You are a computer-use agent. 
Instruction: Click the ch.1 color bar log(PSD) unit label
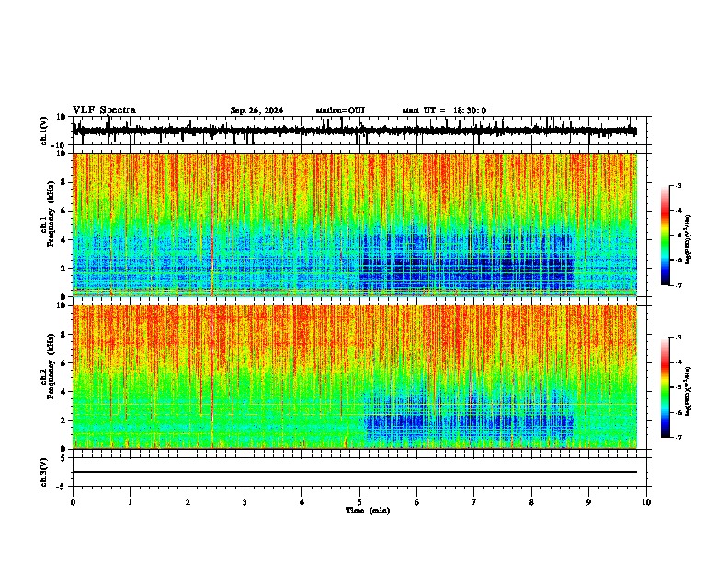[x=688, y=240]
